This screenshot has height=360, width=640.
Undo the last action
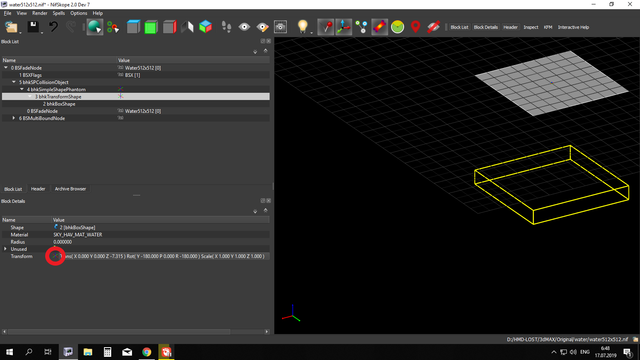pos(53,27)
